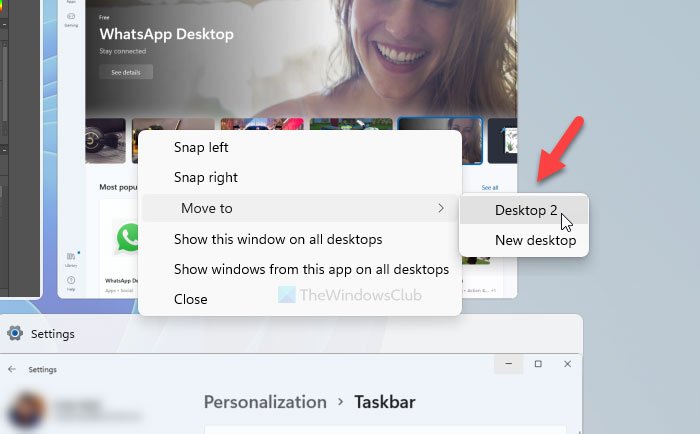Expand the Move to submenu chevron
700x434 pixels.
[x=441, y=208]
